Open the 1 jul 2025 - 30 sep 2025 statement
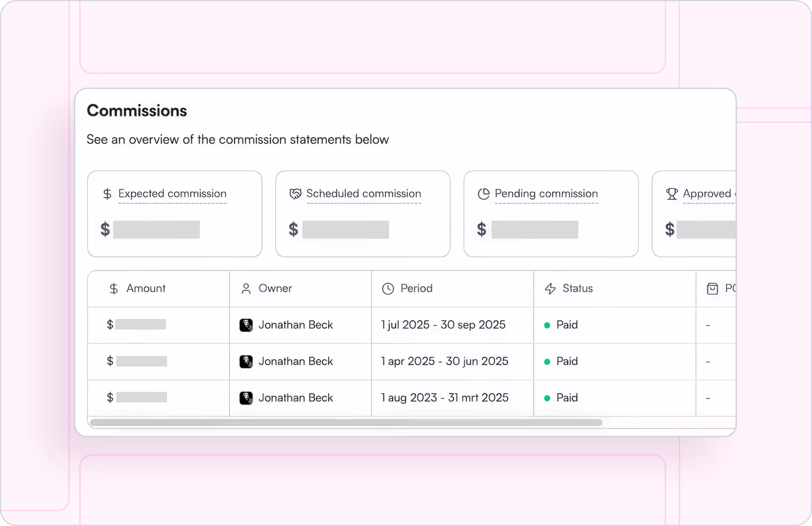The width and height of the screenshot is (812, 526). (x=443, y=325)
